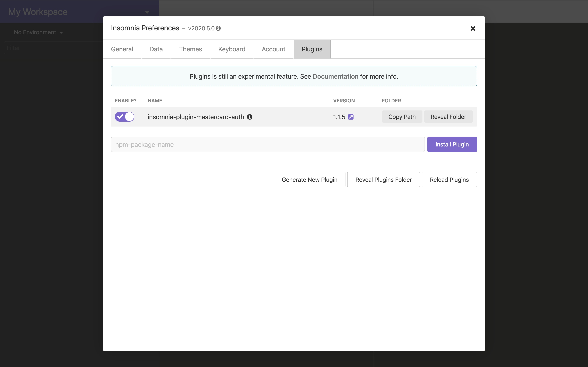Select the Plugins tab
The width and height of the screenshot is (588, 367).
(312, 49)
